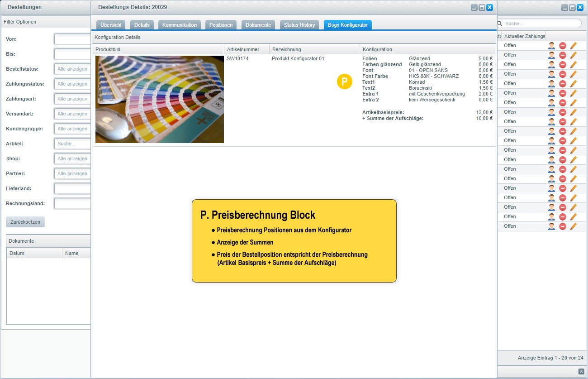Click the magnifier icon in Suche field

coord(500,24)
